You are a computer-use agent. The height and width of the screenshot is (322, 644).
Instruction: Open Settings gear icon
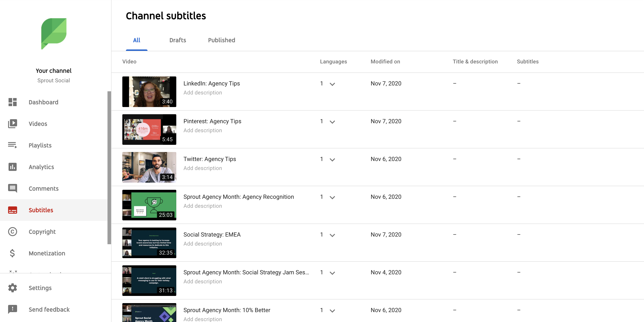tap(13, 288)
